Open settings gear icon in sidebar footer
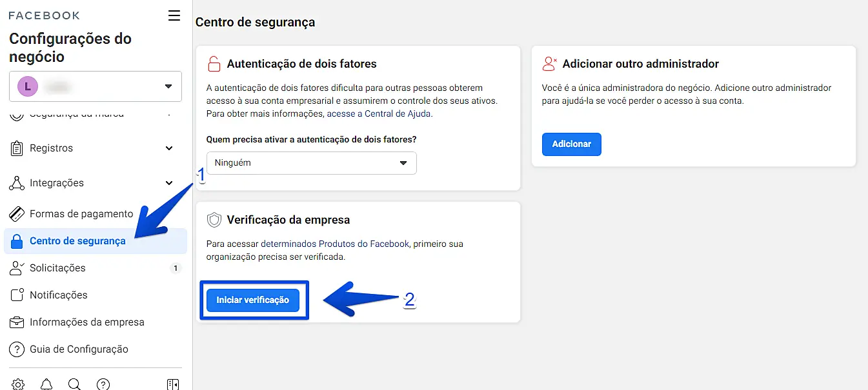868x390 pixels. click(18, 384)
